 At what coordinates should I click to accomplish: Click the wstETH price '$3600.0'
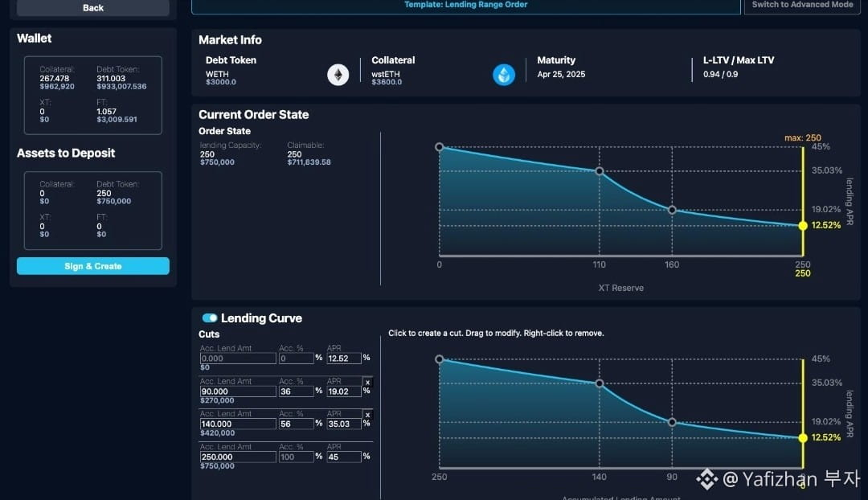(x=387, y=82)
